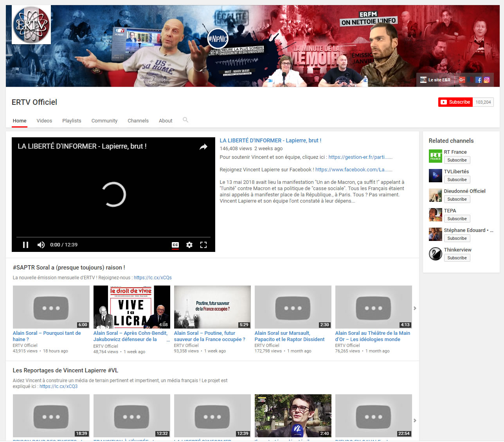This screenshot has width=504, height=442.
Task: Open 'Théâtre de la Main d'Or' video title
Action: 373,336
